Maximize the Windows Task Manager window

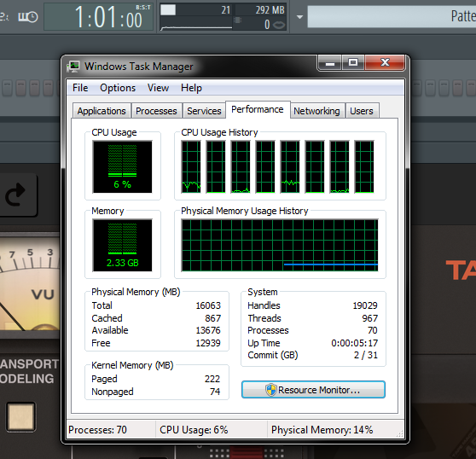(x=353, y=63)
